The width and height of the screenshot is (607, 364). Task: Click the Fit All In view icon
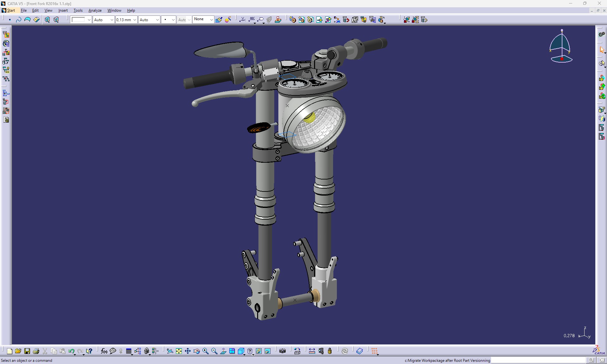click(x=179, y=351)
